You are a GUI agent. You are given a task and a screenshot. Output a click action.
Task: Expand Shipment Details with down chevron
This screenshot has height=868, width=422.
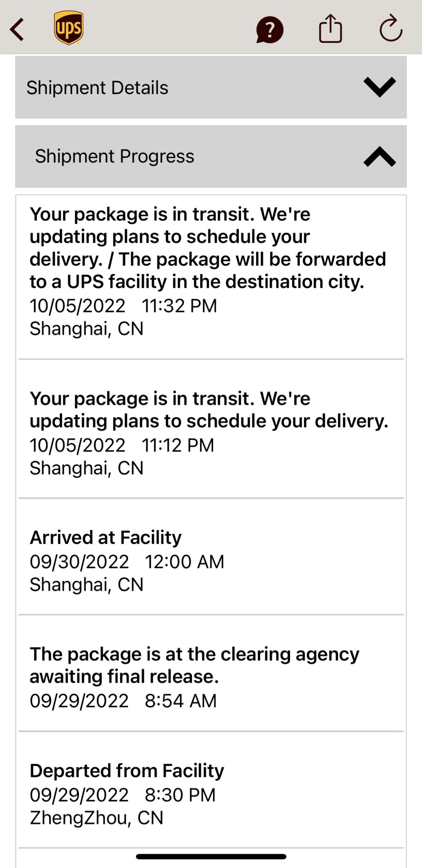pyautogui.click(x=379, y=87)
